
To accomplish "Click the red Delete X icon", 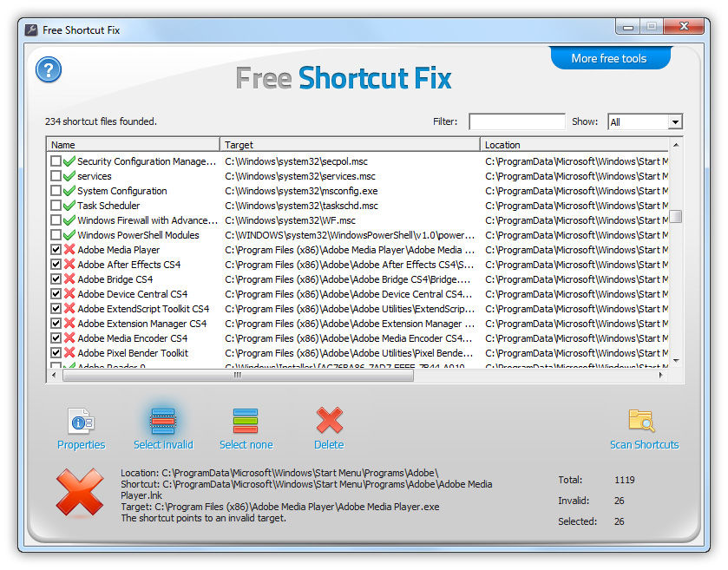I will coord(329,421).
